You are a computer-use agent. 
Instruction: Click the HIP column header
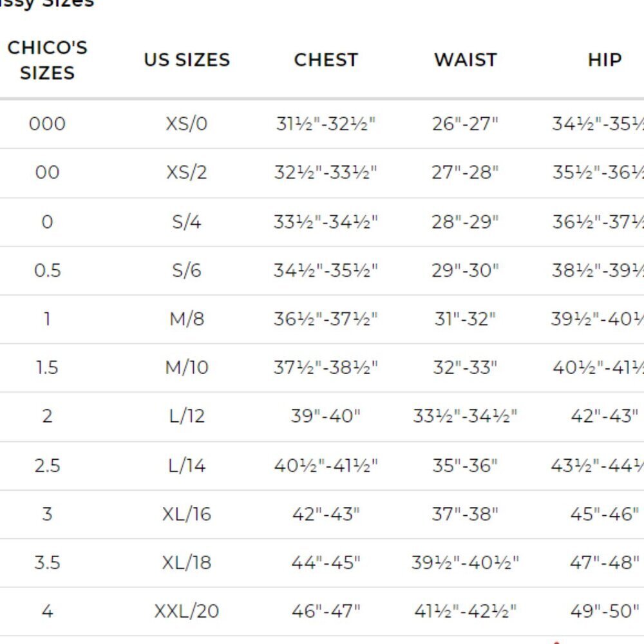(x=605, y=60)
